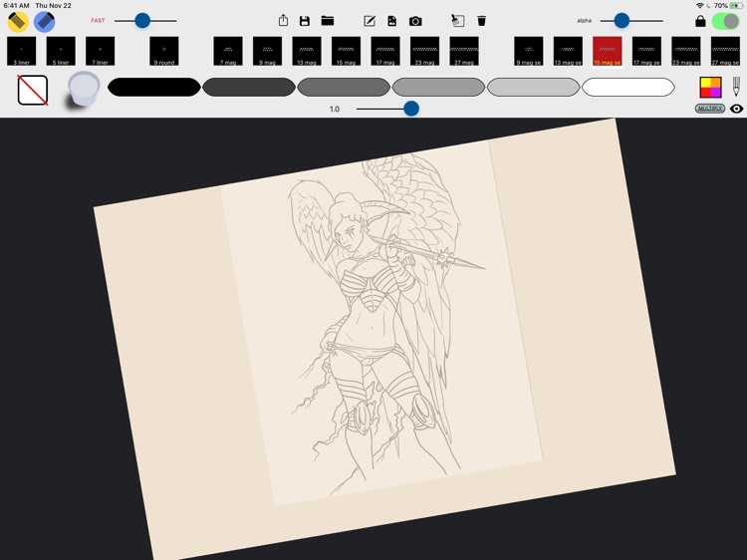Select the 27 mag brush preset
The image size is (747, 560).
pos(463,51)
